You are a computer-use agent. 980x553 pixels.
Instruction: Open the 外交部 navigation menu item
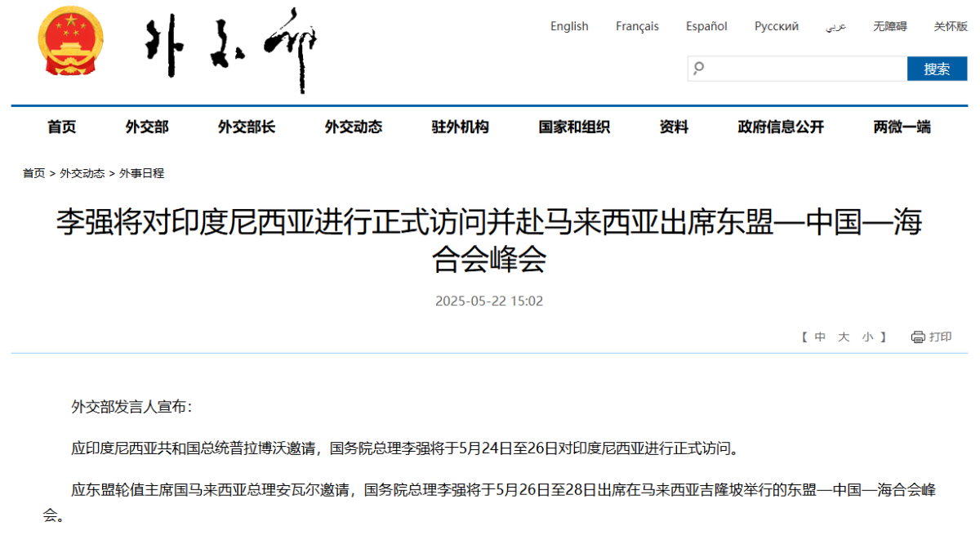[x=147, y=127]
